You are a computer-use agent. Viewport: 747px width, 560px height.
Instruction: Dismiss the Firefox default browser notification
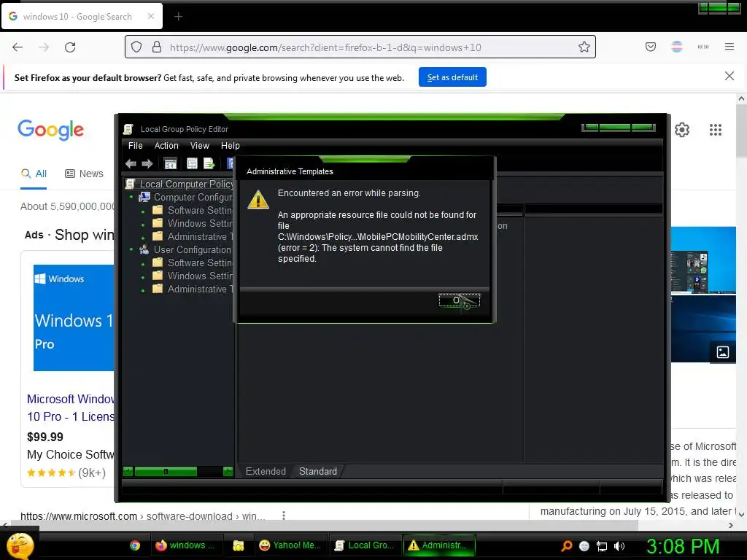tap(729, 76)
